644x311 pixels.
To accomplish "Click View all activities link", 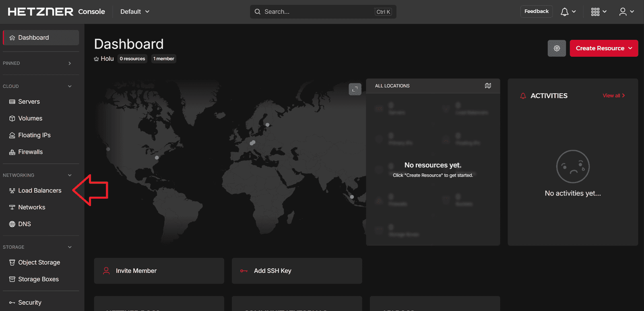I will click(x=613, y=95).
